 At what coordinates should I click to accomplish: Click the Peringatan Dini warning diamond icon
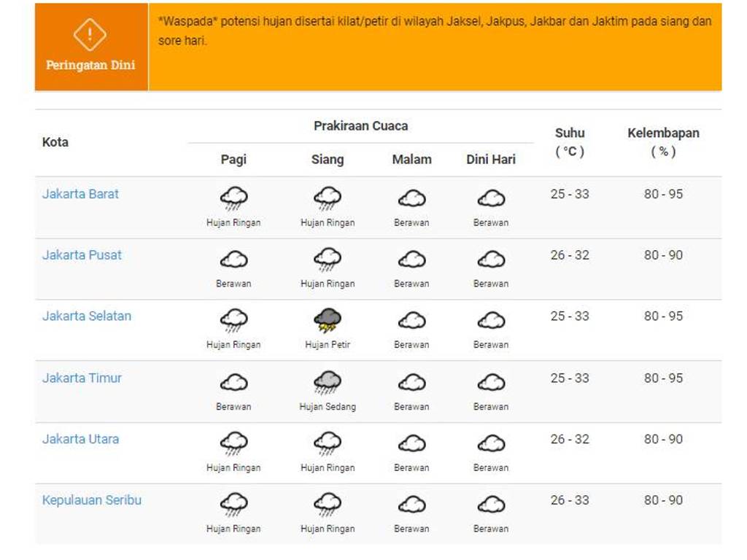coord(90,34)
